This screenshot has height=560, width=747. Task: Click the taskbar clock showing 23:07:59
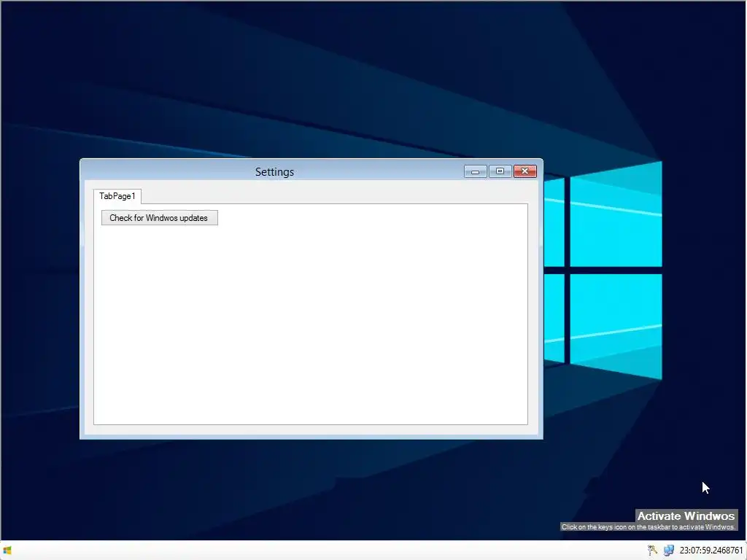(x=711, y=551)
